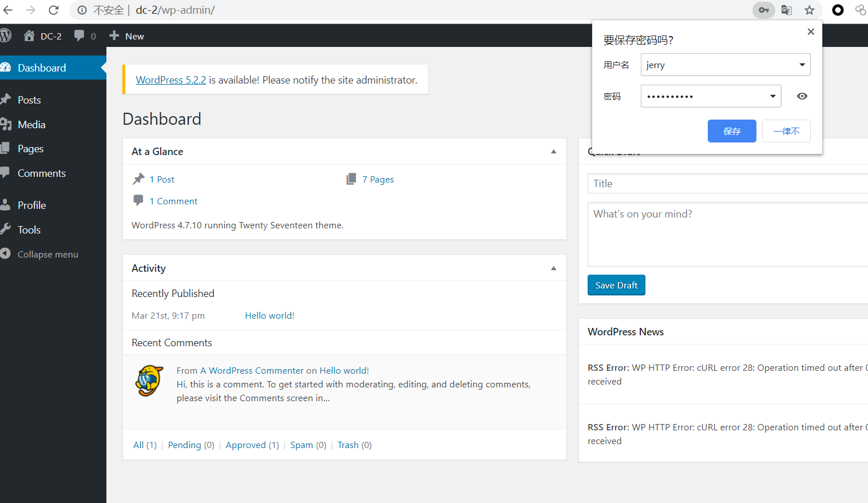868x503 pixels.
Task: Open the 1 Comment link
Action: 173,201
